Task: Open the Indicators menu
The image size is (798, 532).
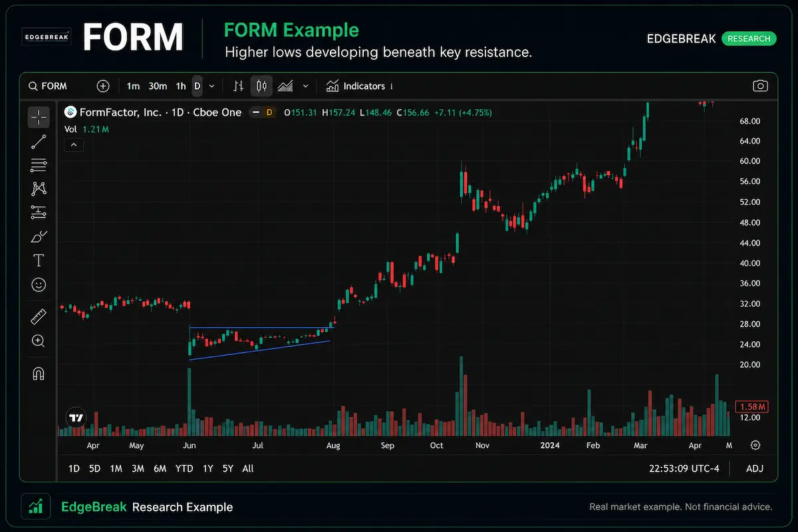Action: 357,86
